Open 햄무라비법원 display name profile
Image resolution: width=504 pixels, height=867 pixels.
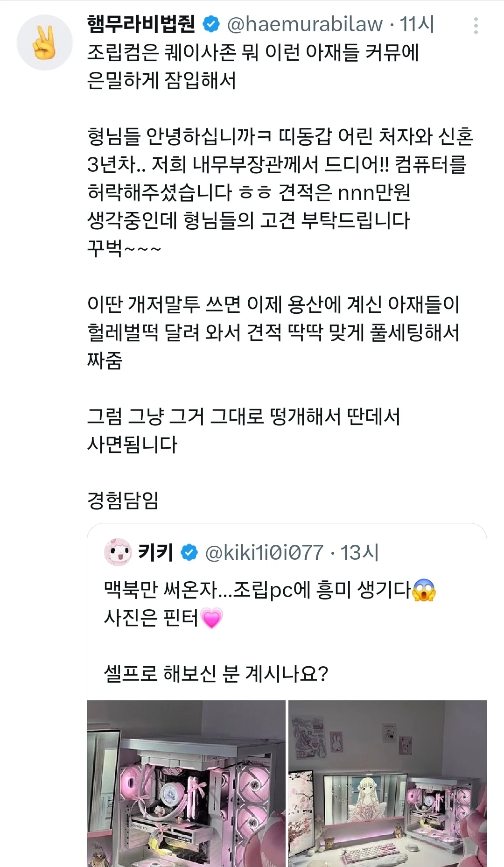click(141, 24)
